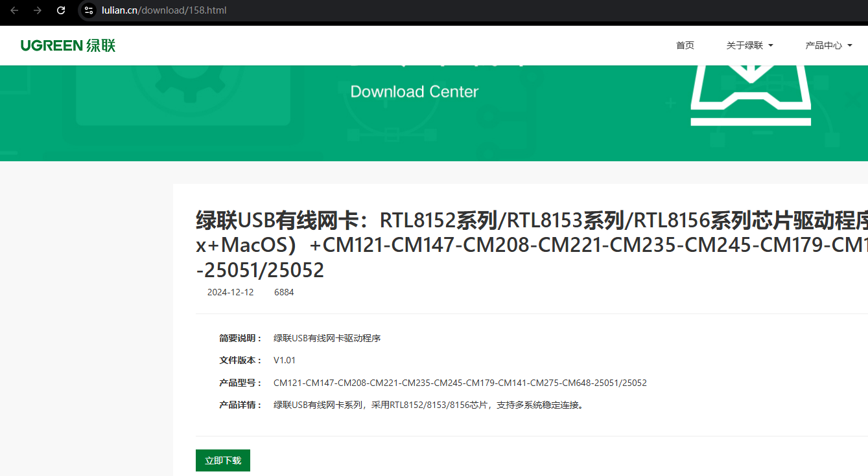Click the Download Center banner text
Viewport: 868px width, 476px height.
pos(414,92)
